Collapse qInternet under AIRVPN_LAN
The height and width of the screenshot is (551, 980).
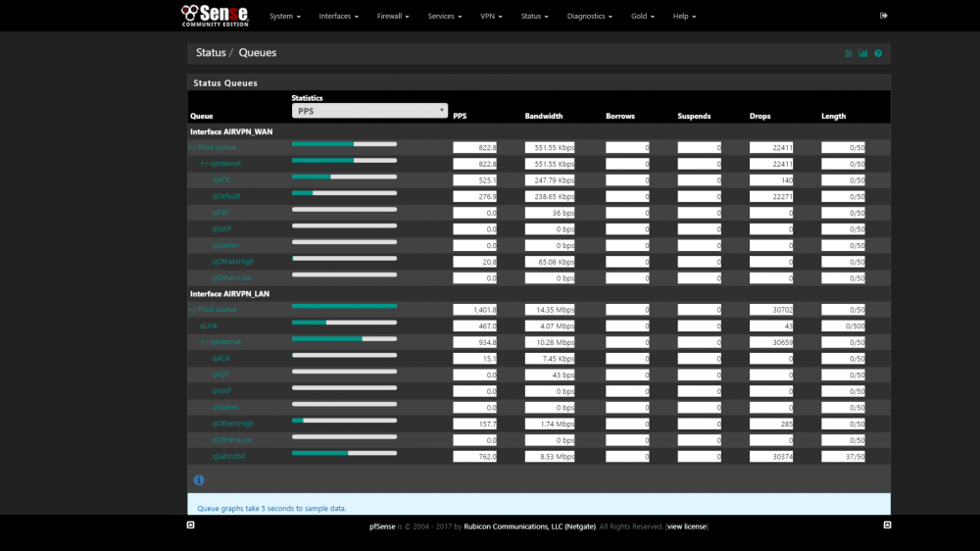point(220,342)
